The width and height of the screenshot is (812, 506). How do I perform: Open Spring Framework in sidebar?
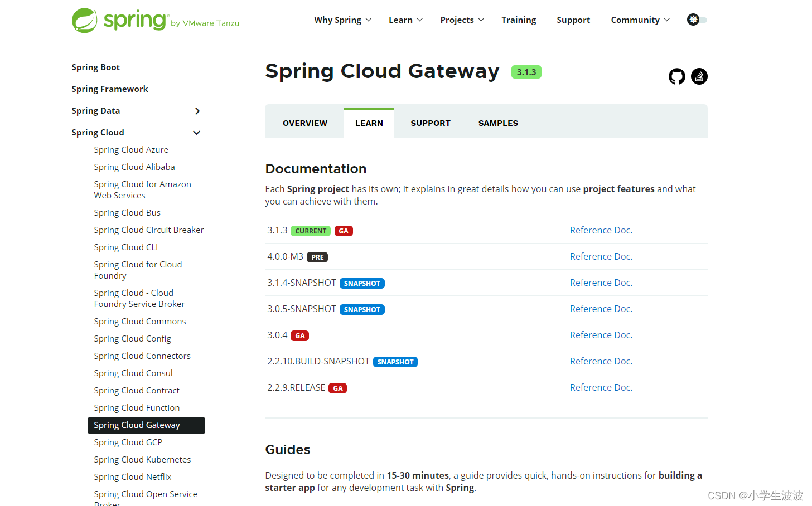click(x=110, y=89)
